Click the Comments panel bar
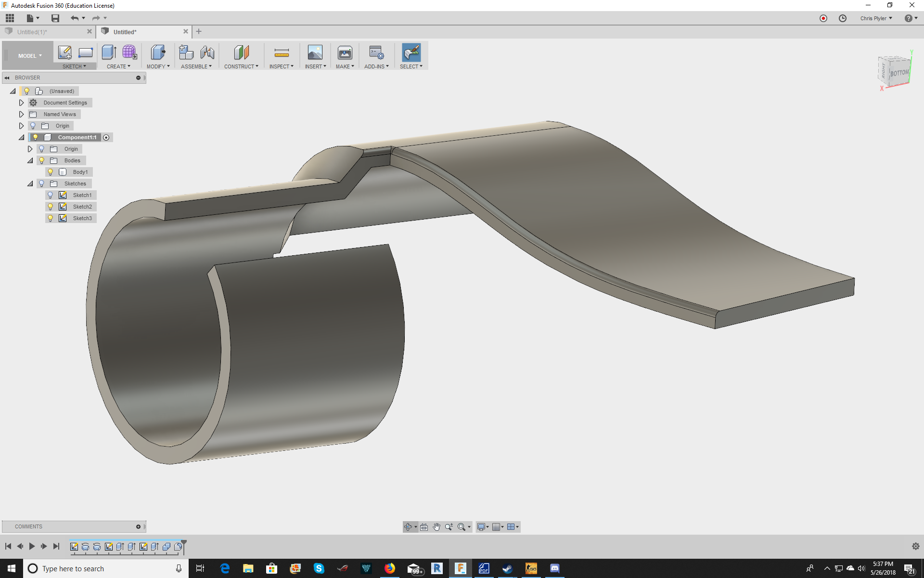 (29, 526)
